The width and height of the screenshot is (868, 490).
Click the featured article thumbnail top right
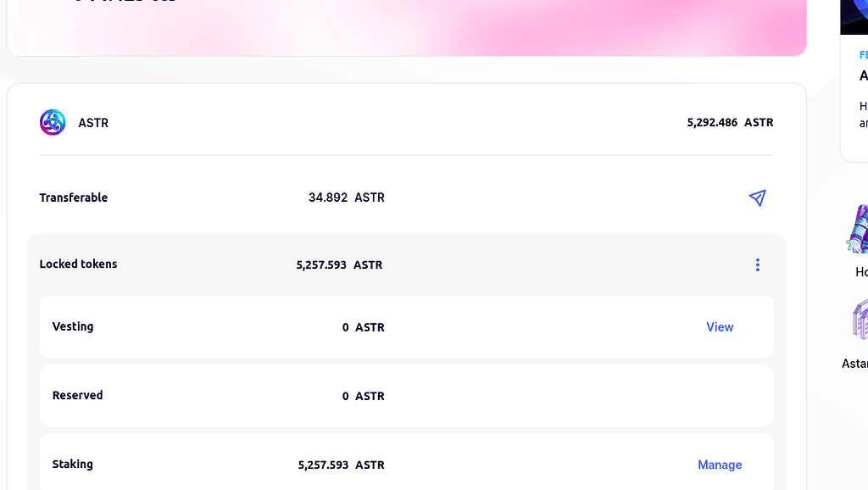coord(854,16)
